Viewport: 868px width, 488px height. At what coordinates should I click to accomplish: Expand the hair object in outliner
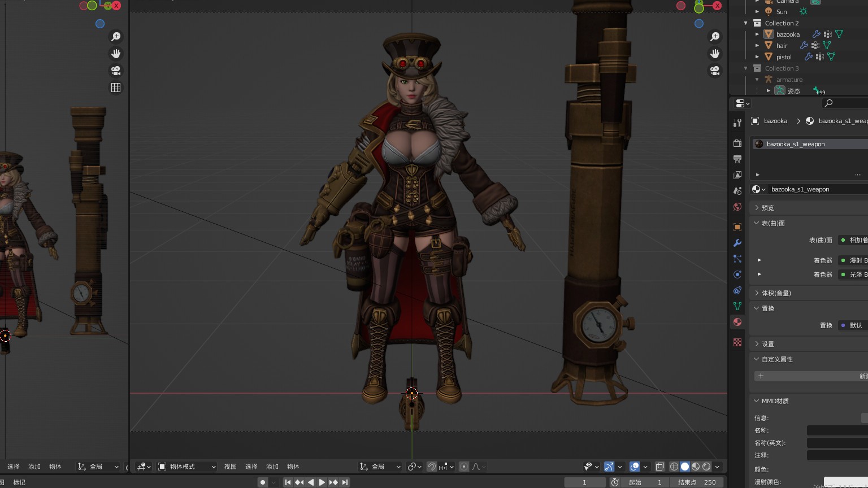(757, 46)
